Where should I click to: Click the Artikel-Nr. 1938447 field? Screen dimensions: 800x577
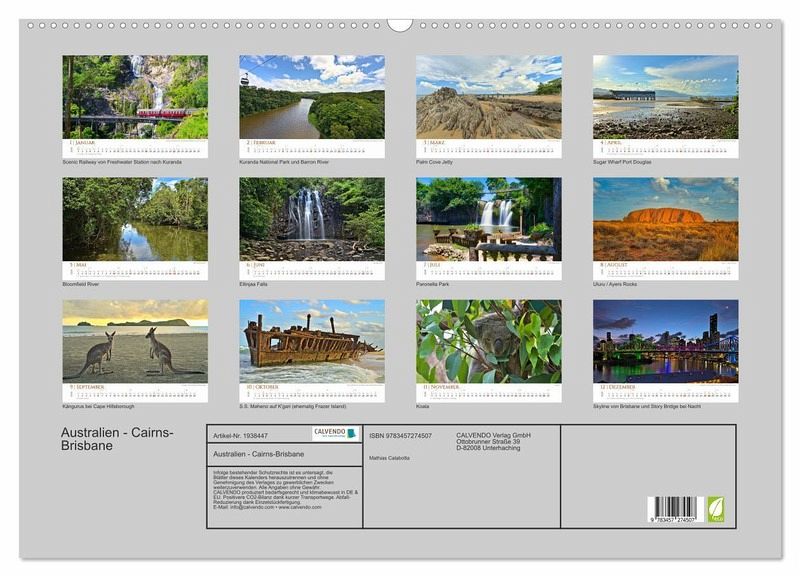coord(241,435)
